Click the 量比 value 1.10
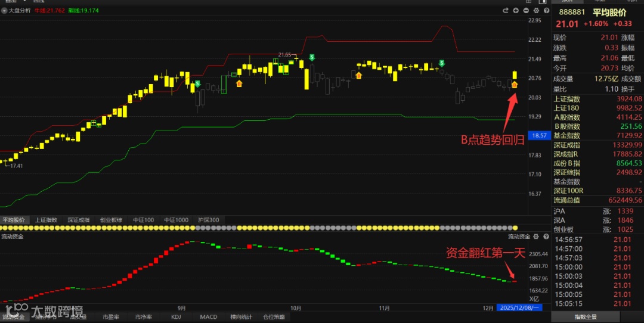The height and width of the screenshot is (323, 644). click(x=612, y=89)
